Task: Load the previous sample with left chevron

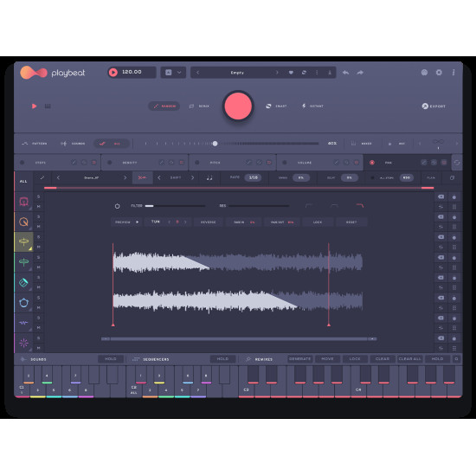Action: pos(58,178)
